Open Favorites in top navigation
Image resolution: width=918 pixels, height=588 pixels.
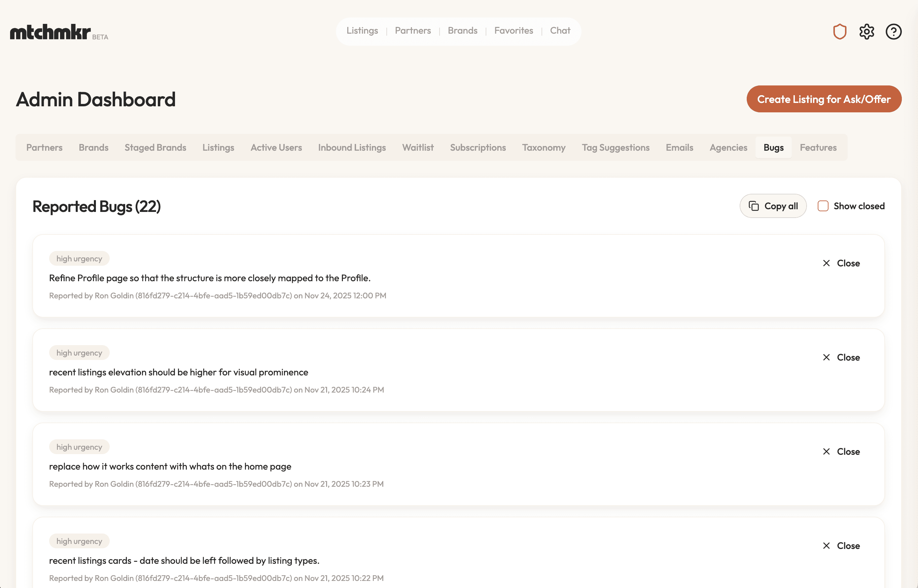pyautogui.click(x=513, y=31)
